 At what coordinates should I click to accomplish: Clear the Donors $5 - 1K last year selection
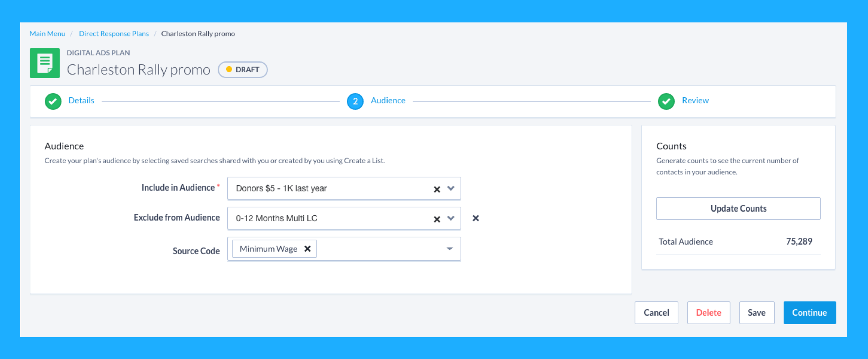[437, 189]
